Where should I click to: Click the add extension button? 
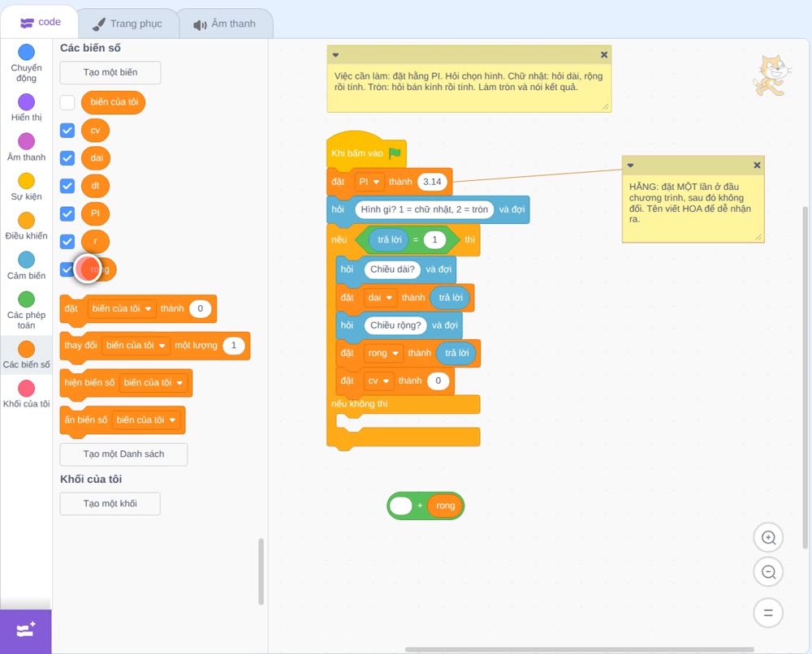26,630
